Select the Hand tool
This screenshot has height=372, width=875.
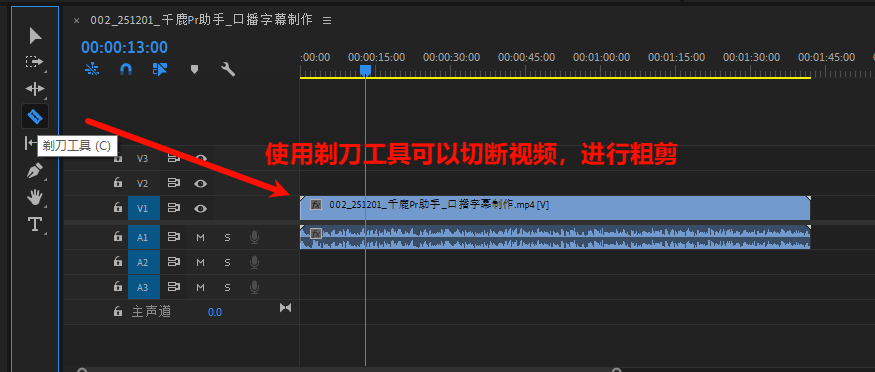[35, 197]
